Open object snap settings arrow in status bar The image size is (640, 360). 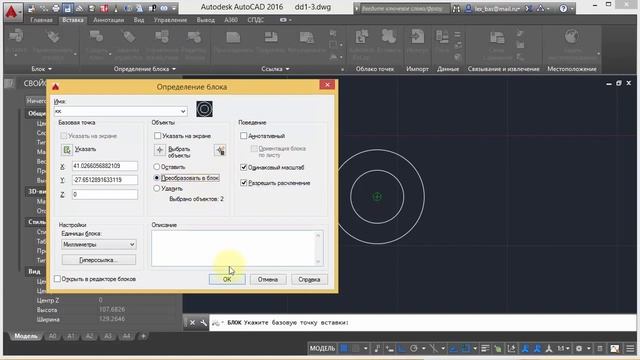[x=475, y=348]
